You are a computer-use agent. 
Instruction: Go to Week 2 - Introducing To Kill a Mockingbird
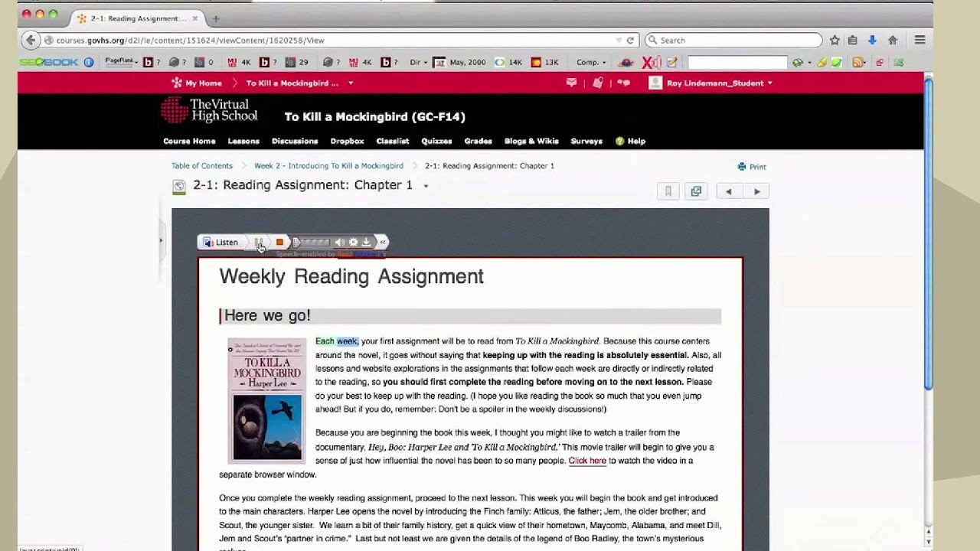[328, 165]
